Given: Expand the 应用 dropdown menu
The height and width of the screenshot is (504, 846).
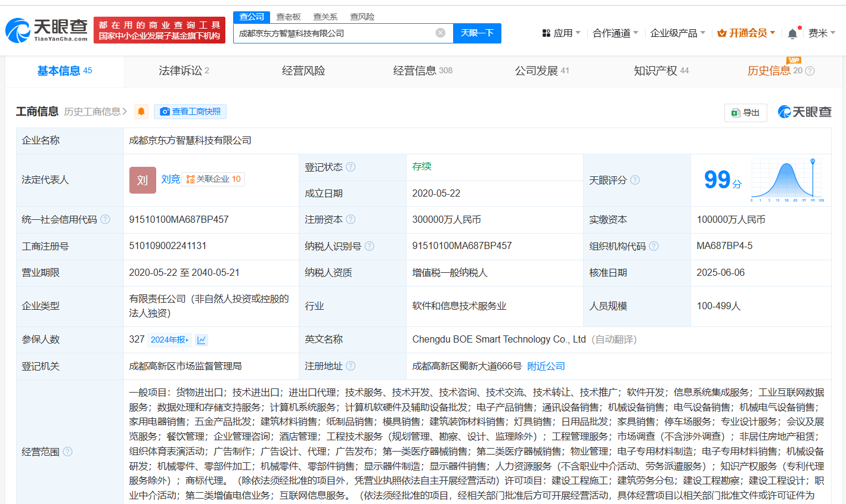Looking at the screenshot, I should coord(561,33).
